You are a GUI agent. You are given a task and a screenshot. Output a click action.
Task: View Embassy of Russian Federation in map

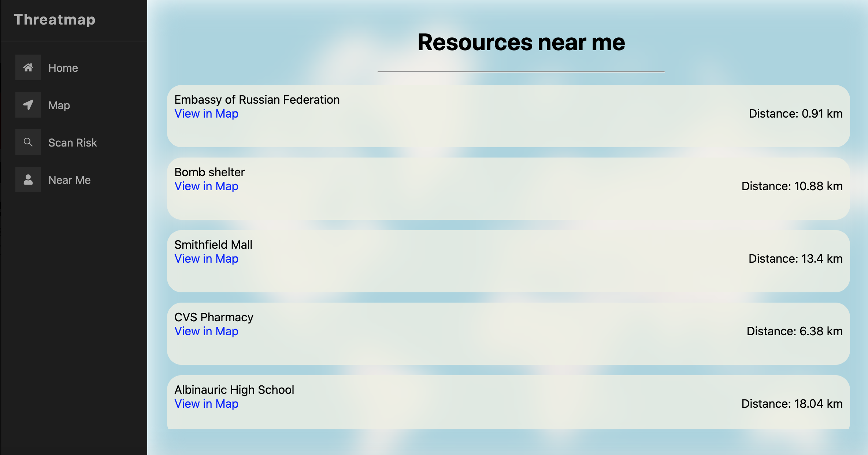[x=206, y=114]
